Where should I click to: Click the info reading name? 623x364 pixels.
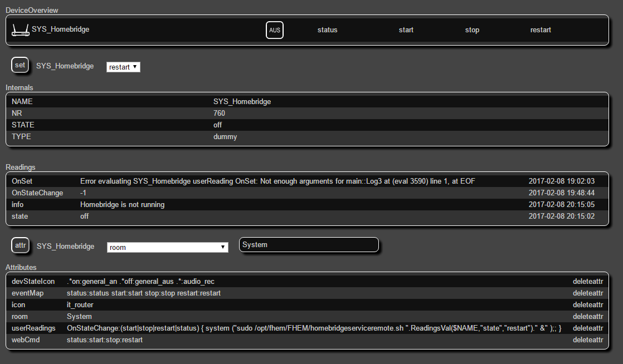click(x=17, y=204)
